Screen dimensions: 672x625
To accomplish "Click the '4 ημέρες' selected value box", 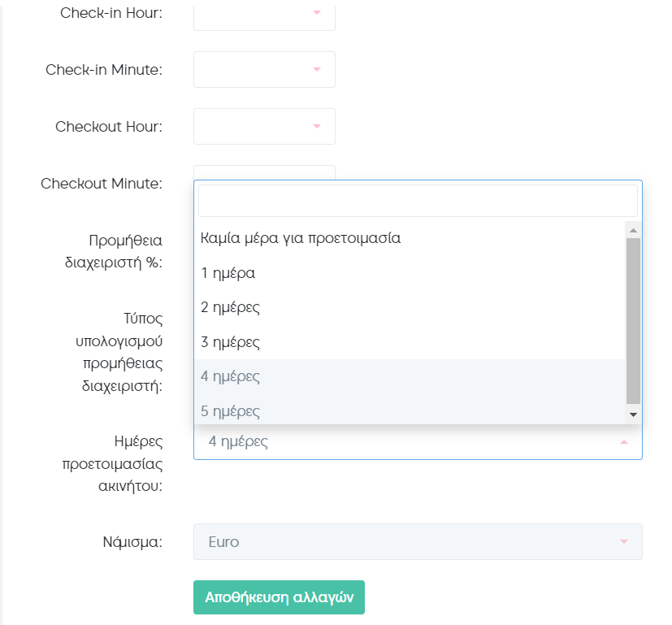I will (418, 441).
